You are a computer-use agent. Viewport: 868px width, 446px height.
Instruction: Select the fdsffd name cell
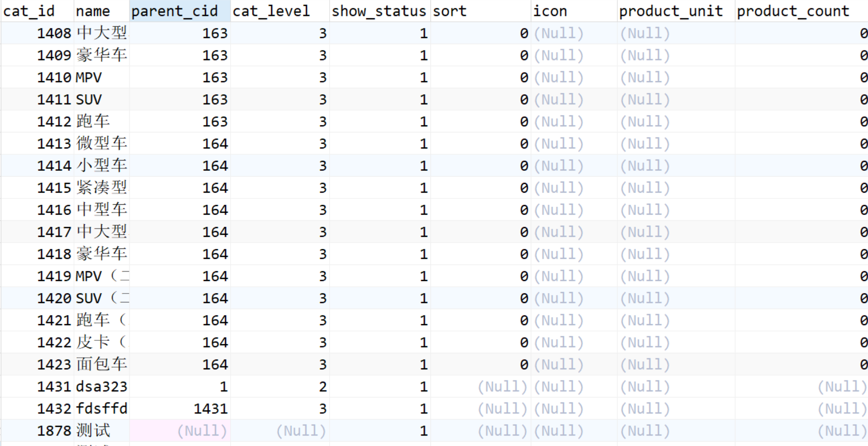(x=102, y=409)
